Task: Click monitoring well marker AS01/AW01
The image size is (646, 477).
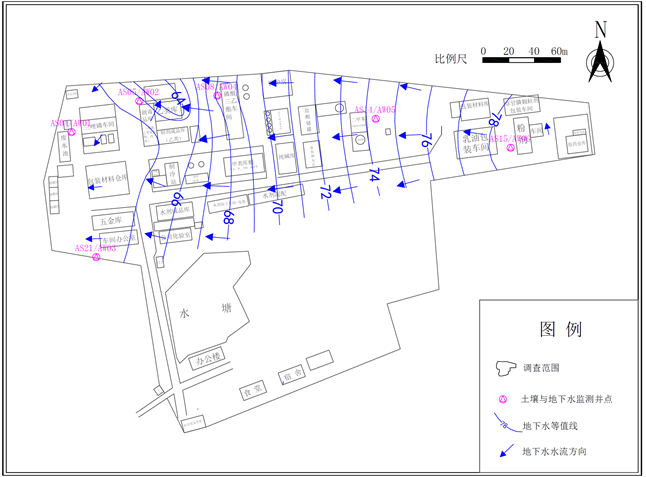Action: (71, 132)
